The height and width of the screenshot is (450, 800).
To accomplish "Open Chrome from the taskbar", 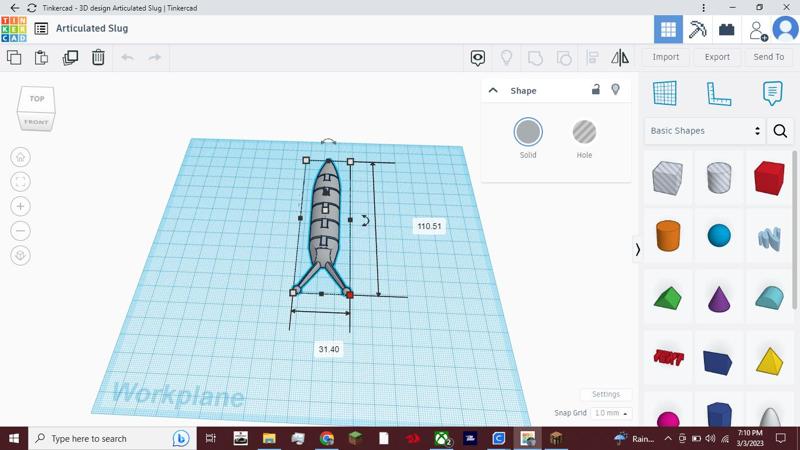I will (327, 438).
